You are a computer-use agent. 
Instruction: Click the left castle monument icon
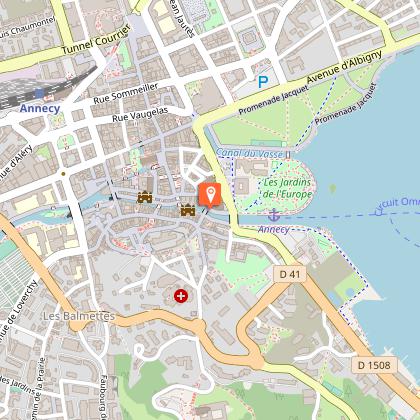coord(145,197)
